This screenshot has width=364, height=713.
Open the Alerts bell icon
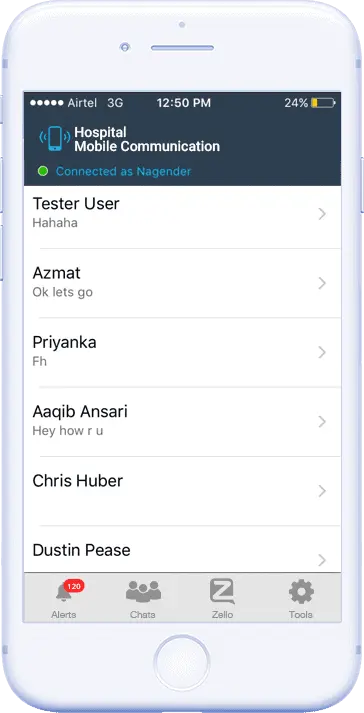tap(63, 592)
